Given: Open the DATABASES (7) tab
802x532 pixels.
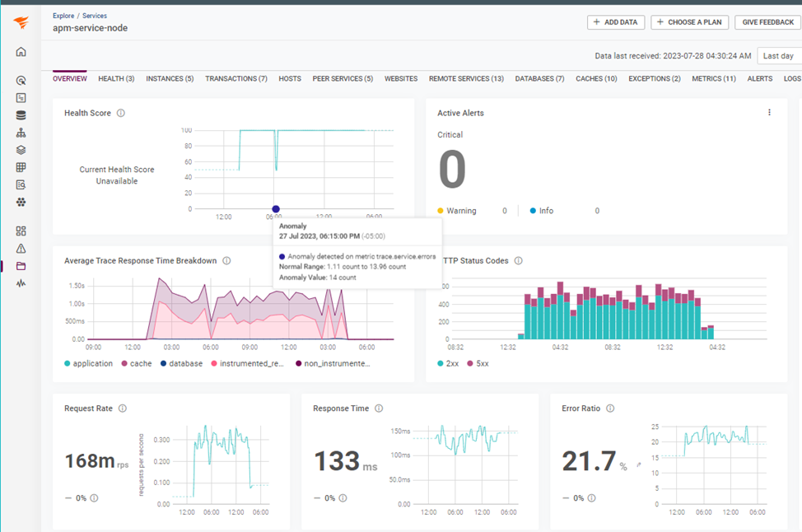Looking at the screenshot, I should [539, 79].
